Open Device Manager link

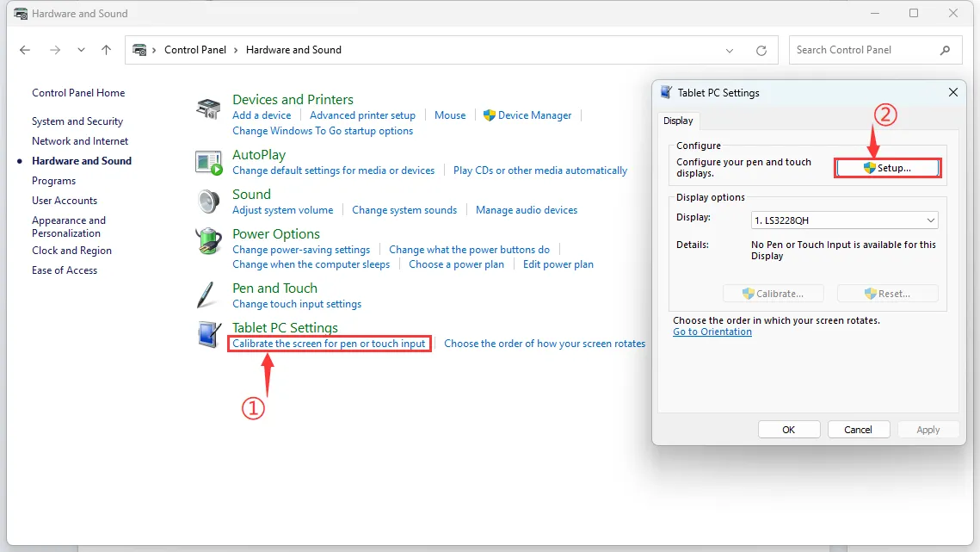click(x=534, y=115)
